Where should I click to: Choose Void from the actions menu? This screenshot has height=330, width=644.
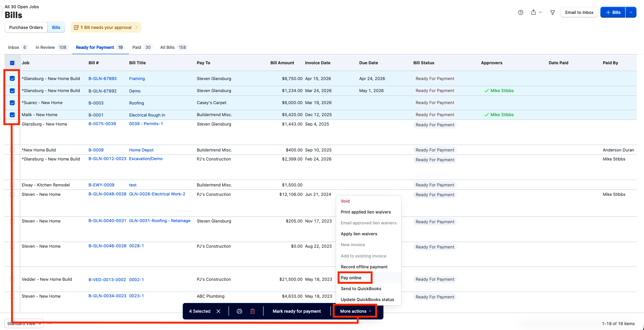[x=345, y=201]
